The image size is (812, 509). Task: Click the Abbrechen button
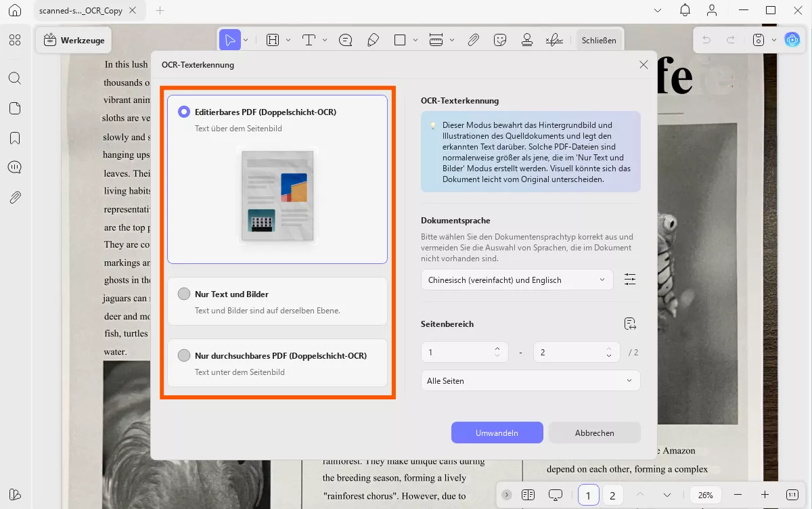tap(594, 433)
